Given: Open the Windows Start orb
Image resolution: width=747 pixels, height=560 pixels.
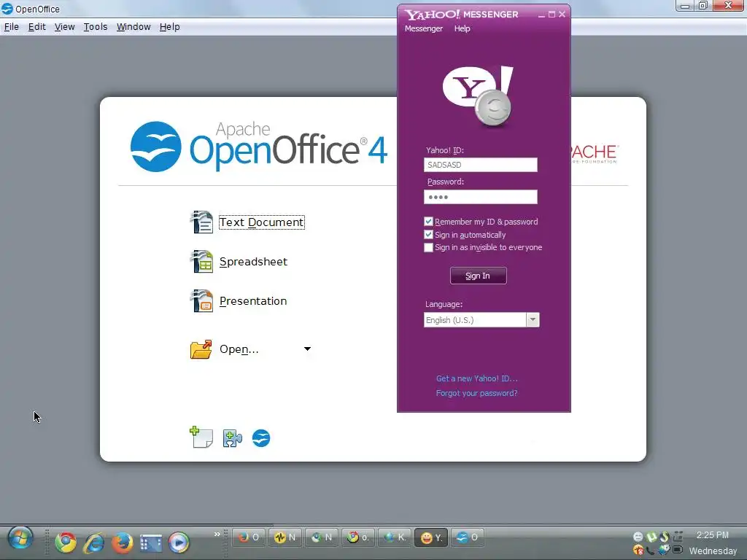Looking at the screenshot, I should coord(20,539).
